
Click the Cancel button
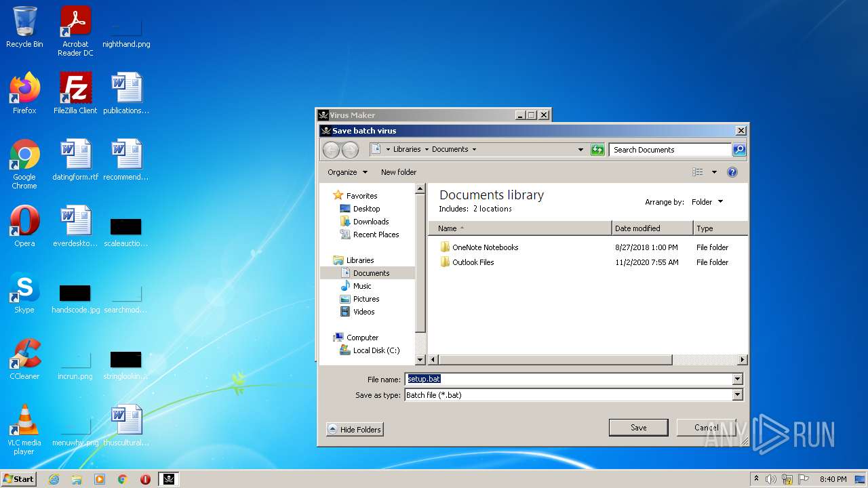pos(706,428)
